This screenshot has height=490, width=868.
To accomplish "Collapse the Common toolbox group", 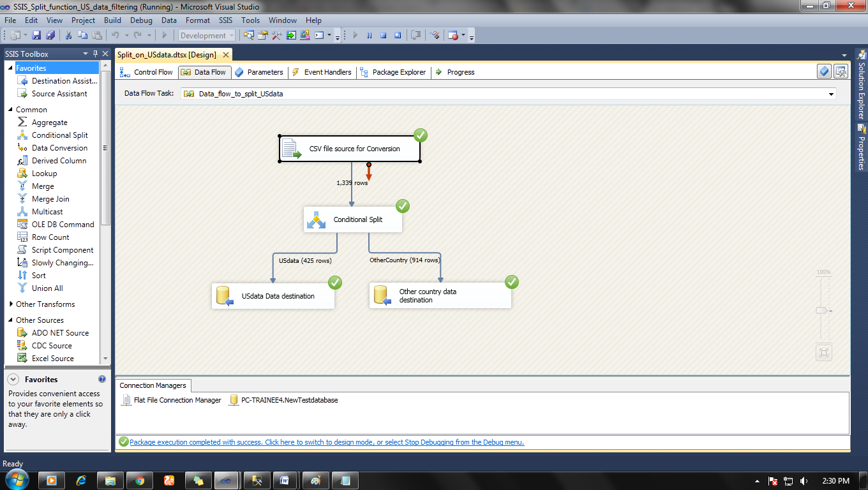I will 10,110.
